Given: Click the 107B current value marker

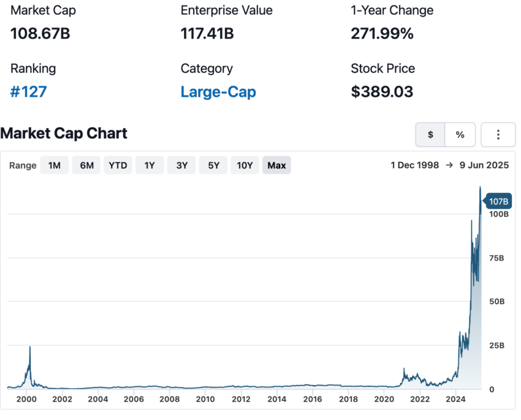Looking at the screenshot, I should (498, 201).
